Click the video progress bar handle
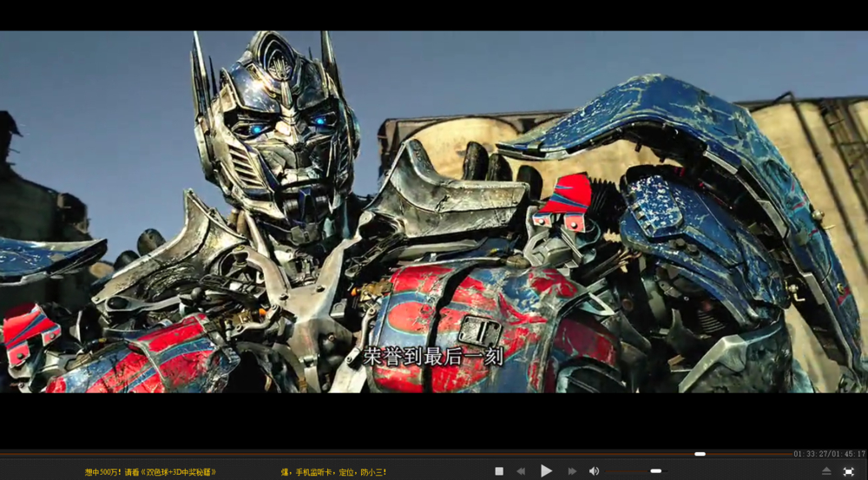Viewport: 868px width, 480px height. tap(700, 454)
